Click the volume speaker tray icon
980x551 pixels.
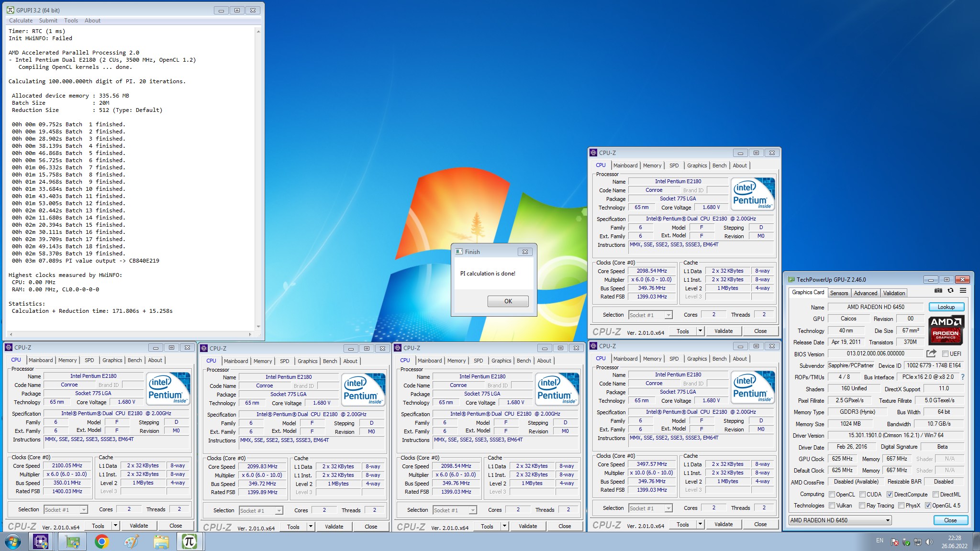(x=929, y=542)
